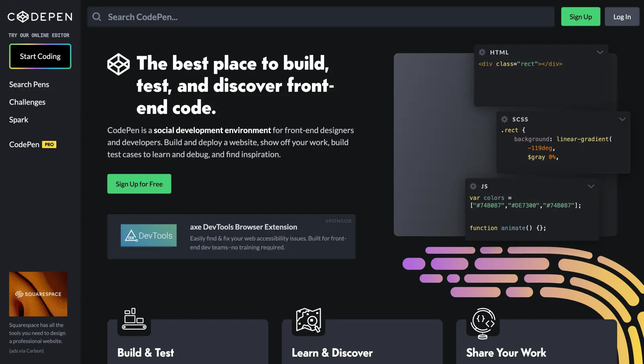Expand the HTML panel chevron
The image size is (644, 364).
600,52
